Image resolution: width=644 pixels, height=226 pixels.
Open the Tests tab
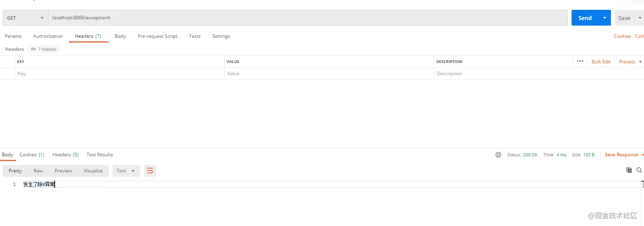[194, 36]
